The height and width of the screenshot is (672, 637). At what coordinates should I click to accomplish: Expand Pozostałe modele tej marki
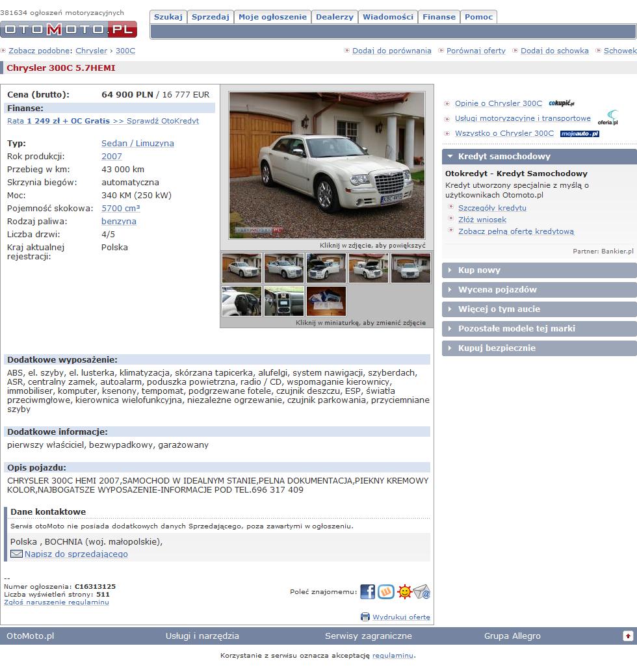539,329
